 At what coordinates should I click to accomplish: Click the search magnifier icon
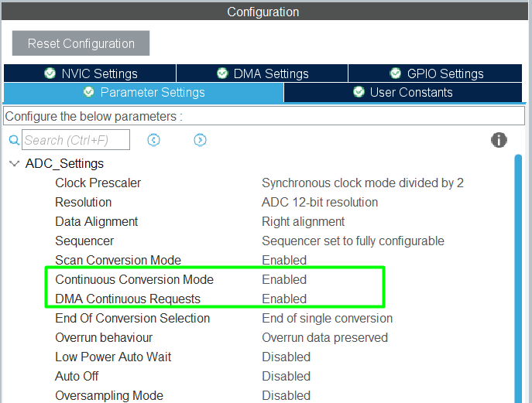(14, 141)
